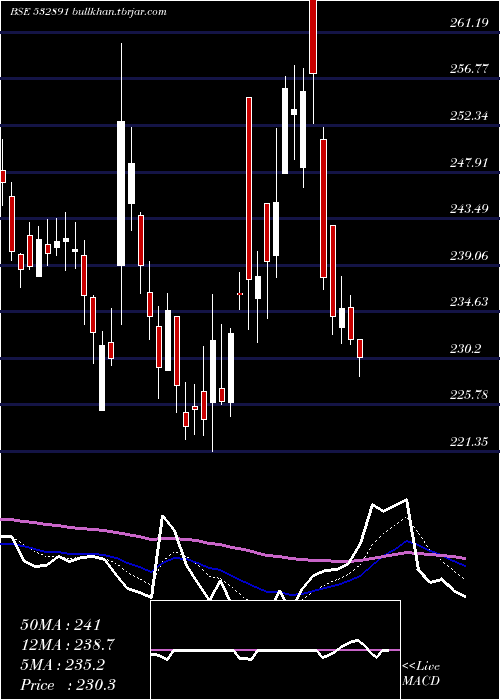Click the 50MA : 241 reading
Viewport: 500px width, 700px height.
click(x=61, y=625)
